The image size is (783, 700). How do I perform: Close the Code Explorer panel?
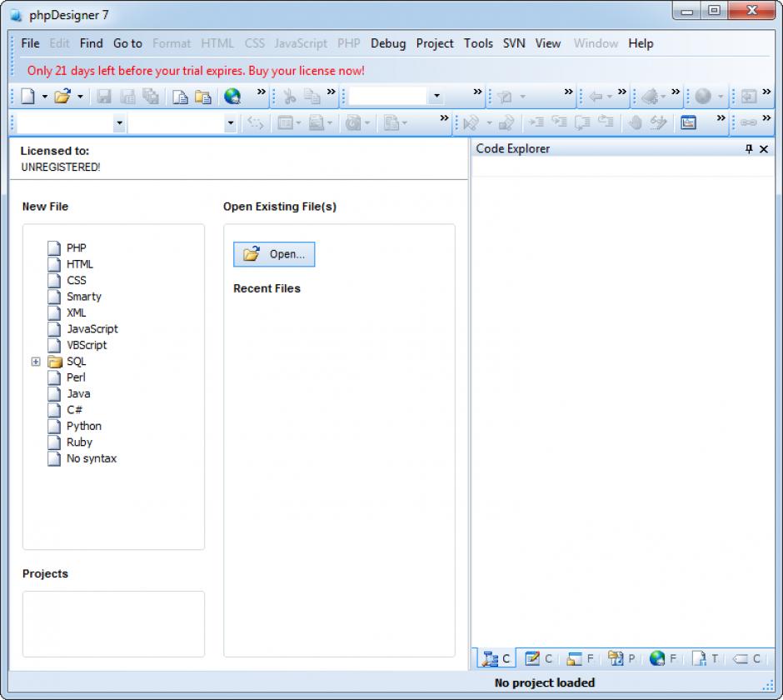764,149
